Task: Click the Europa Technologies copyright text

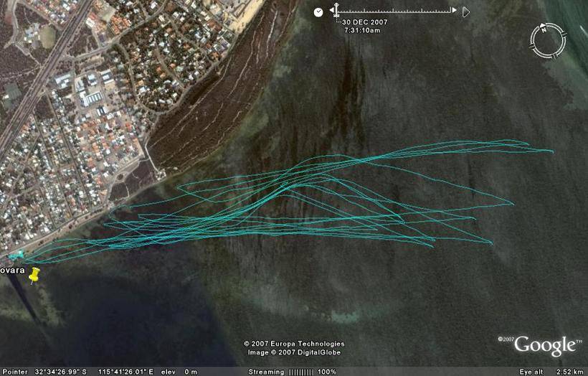Action: tap(294, 344)
